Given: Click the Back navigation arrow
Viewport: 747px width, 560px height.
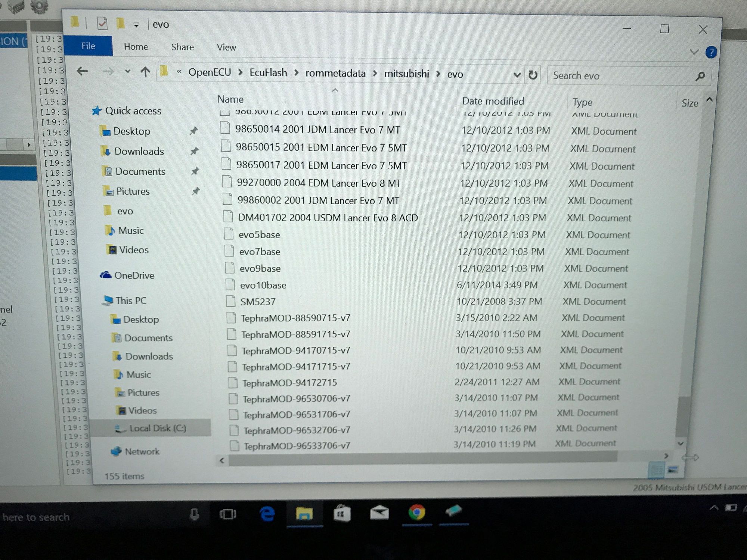Looking at the screenshot, I should (x=83, y=71).
